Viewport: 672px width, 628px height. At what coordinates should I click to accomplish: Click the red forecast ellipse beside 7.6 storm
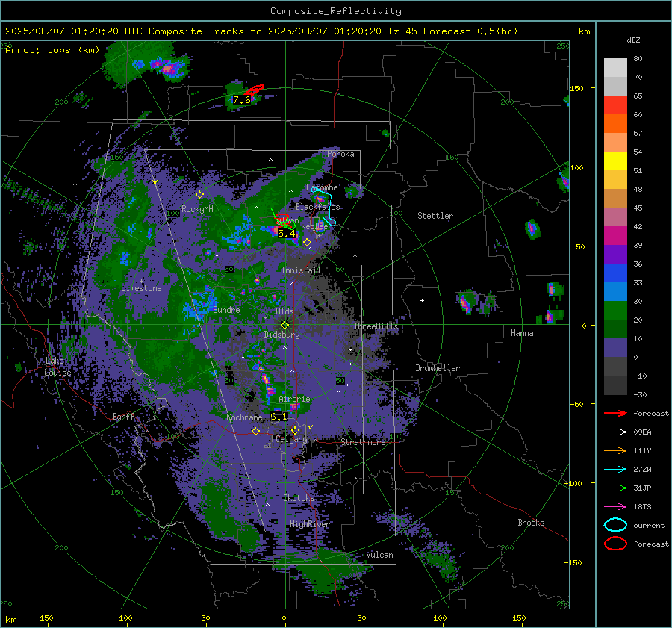[254, 90]
